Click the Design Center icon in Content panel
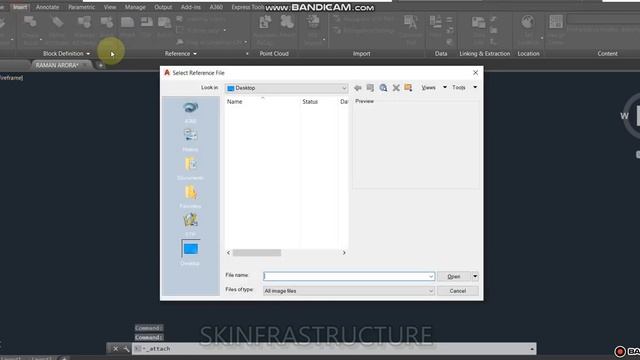This screenshot has width=640, height=360. pos(556,22)
